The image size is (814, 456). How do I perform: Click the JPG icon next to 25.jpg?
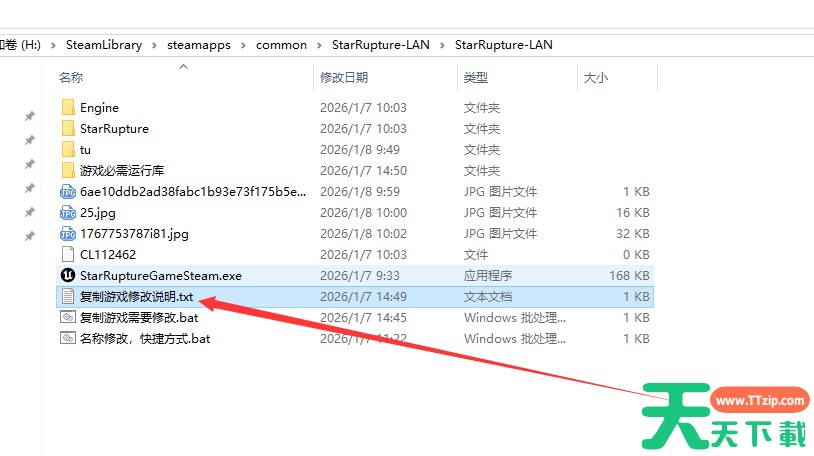click(68, 212)
